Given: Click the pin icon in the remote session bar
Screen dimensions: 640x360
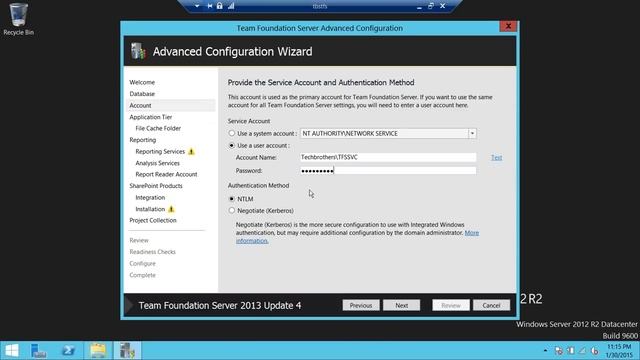Looking at the screenshot, I should click(210, 6).
